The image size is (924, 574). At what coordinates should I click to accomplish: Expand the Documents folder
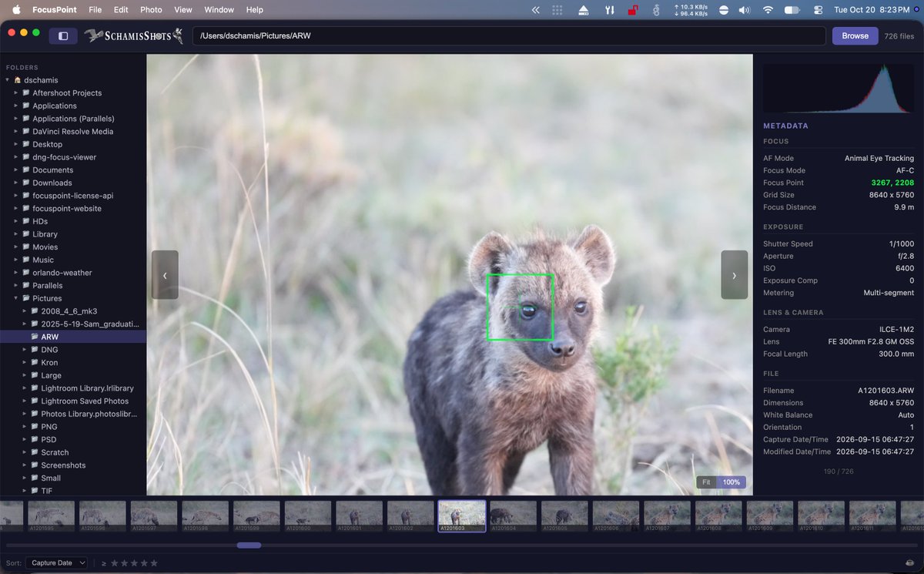point(15,170)
